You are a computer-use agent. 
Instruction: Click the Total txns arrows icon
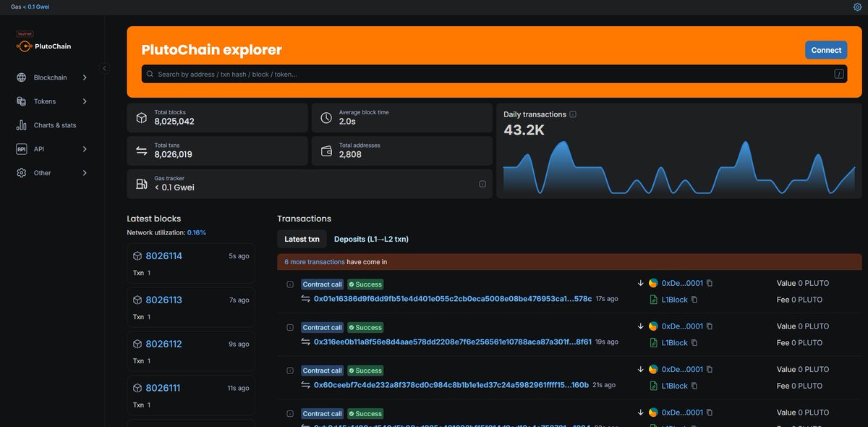tap(142, 151)
